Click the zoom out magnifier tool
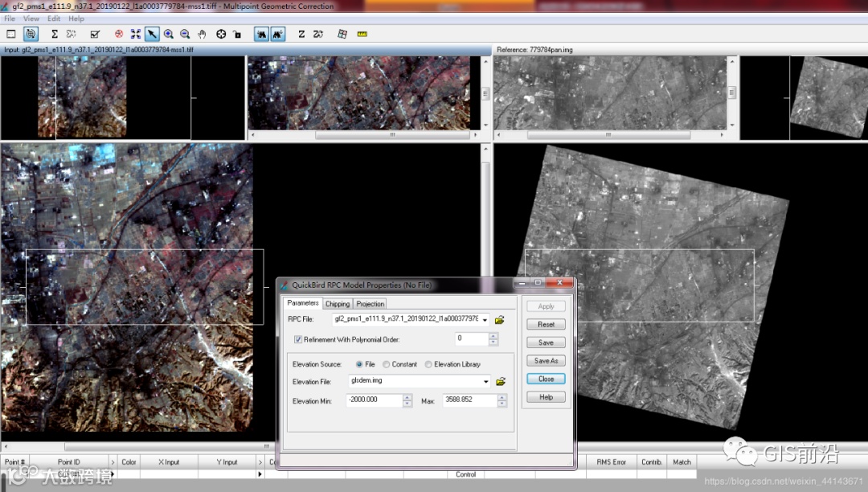This screenshot has height=492, width=868. click(x=185, y=35)
